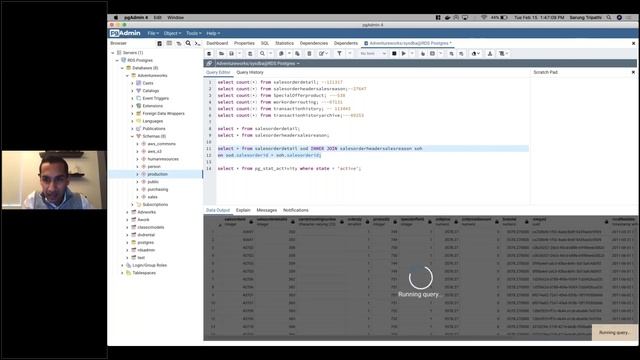Image resolution: width=640 pixels, height=360 pixels.
Task: Collapse the Schemas (8) tree node
Action: pos(132,136)
